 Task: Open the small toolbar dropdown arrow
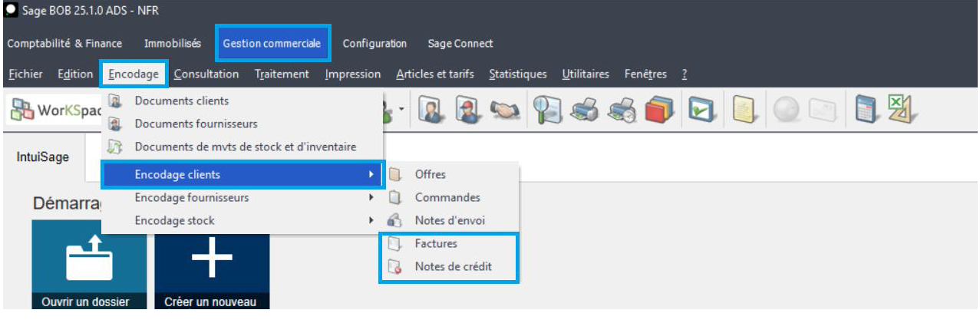point(401,112)
